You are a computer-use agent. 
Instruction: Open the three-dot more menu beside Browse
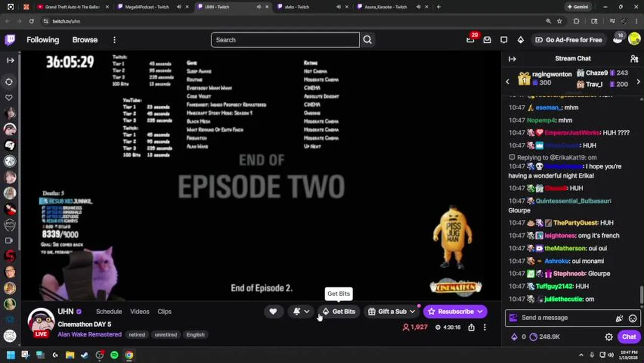pos(114,40)
